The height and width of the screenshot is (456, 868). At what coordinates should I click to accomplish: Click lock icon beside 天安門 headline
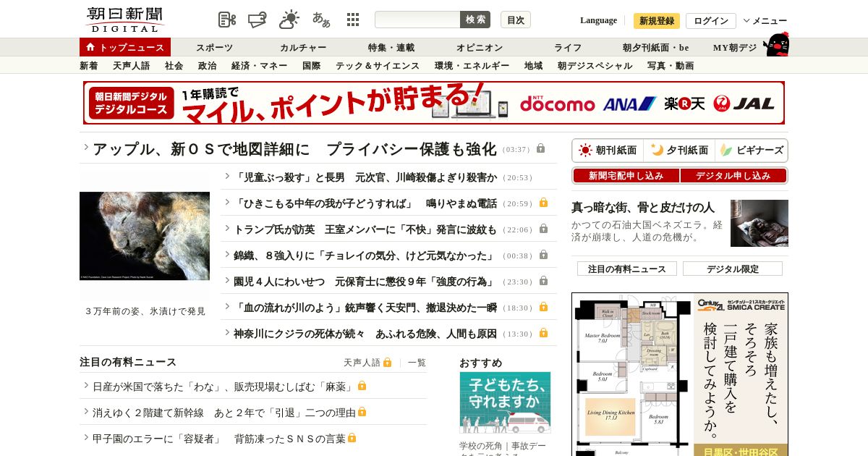[x=543, y=307]
